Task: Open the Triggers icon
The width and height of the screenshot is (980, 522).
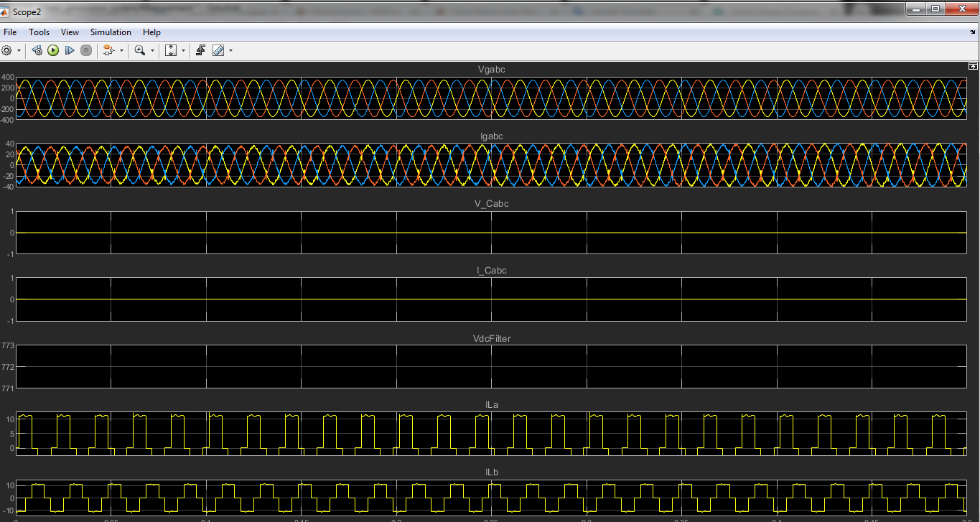Action: [x=201, y=50]
